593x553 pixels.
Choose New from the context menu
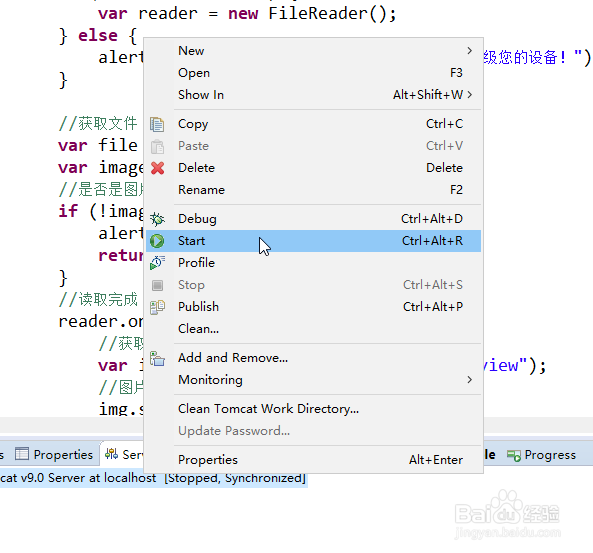tap(313, 51)
